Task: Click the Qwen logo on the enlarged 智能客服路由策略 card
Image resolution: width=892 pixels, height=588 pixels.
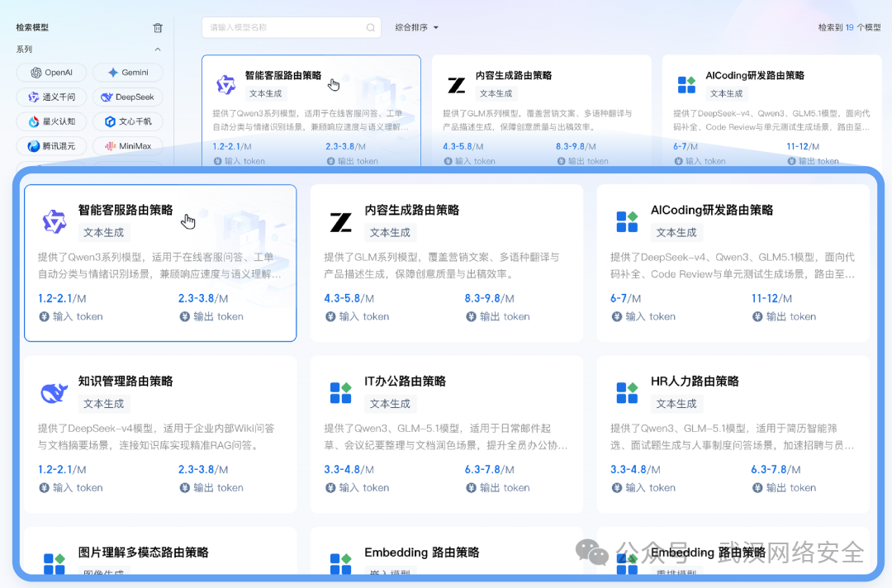Action: [55, 221]
